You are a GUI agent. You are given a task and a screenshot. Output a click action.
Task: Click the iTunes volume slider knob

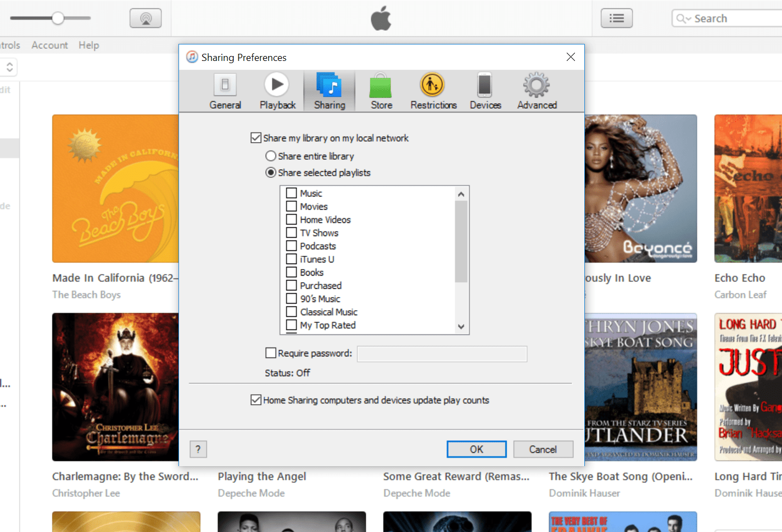point(58,18)
